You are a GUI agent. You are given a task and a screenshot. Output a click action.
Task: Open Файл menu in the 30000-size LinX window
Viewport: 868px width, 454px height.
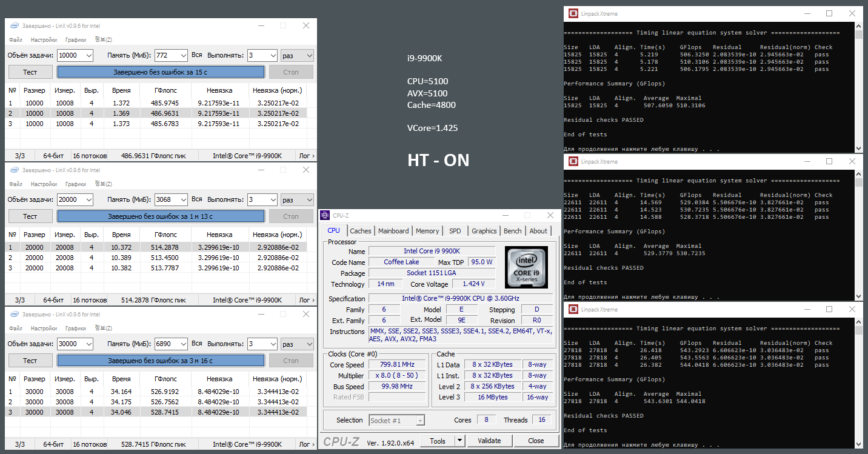(x=16, y=329)
